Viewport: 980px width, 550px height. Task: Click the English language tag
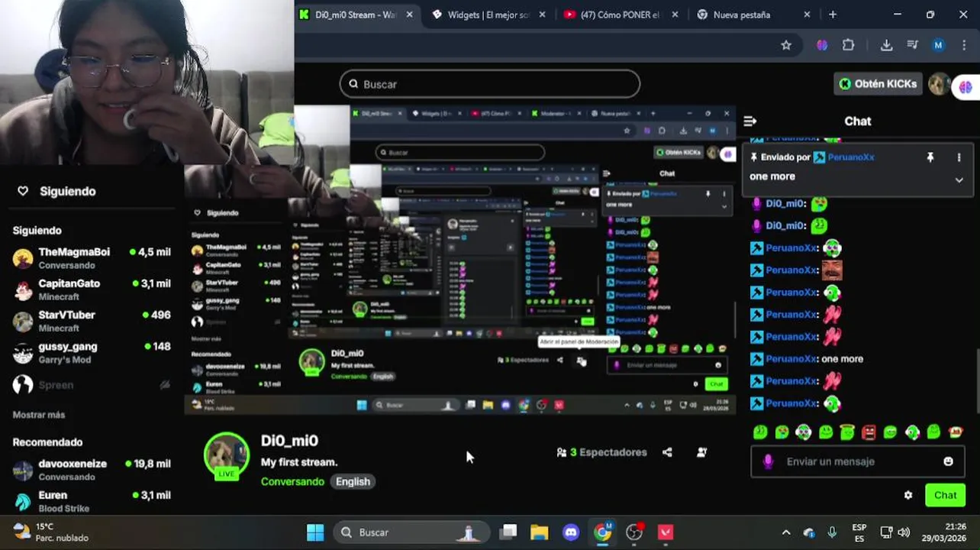click(353, 481)
